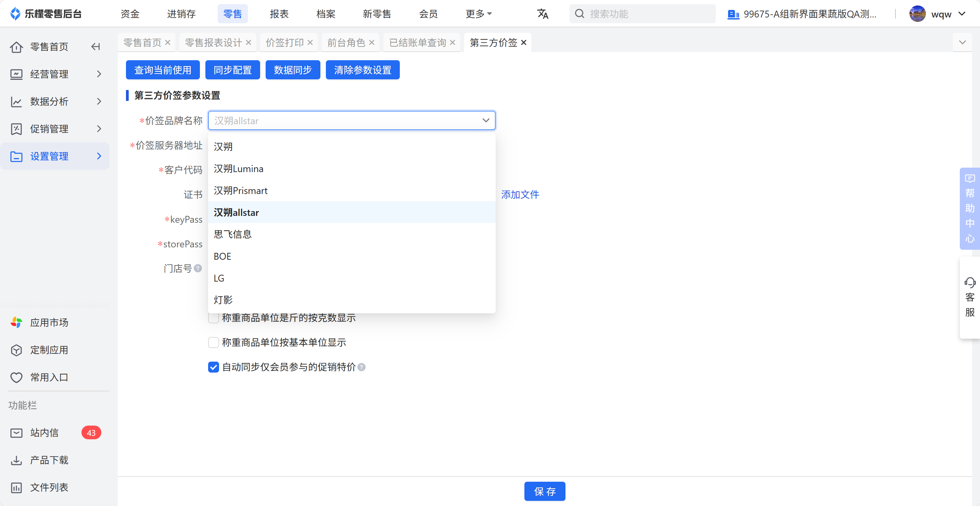Click the 保存 button
Screen dimensions: 980x506
click(x=544, y=492)
